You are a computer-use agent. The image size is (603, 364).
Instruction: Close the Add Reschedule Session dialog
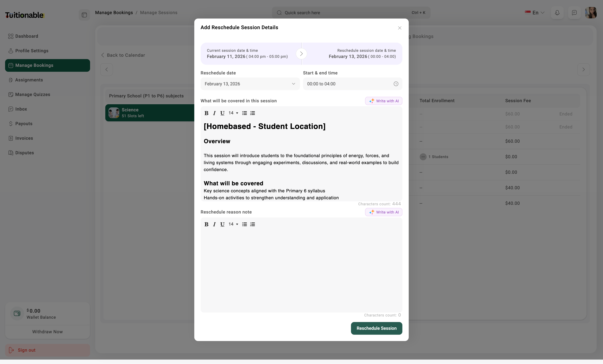pyautogui.click(x=399, y=28)
